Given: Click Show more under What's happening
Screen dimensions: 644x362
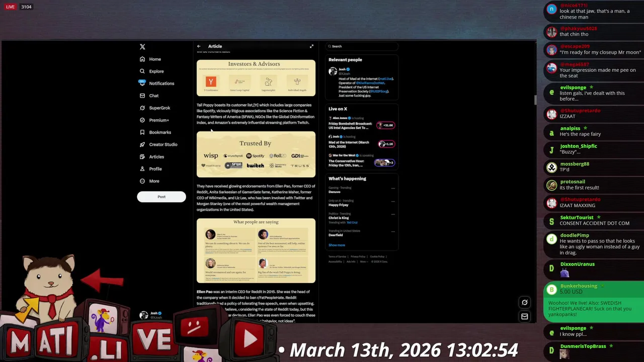Looking at the screenshot, I should tap(337, 245).
